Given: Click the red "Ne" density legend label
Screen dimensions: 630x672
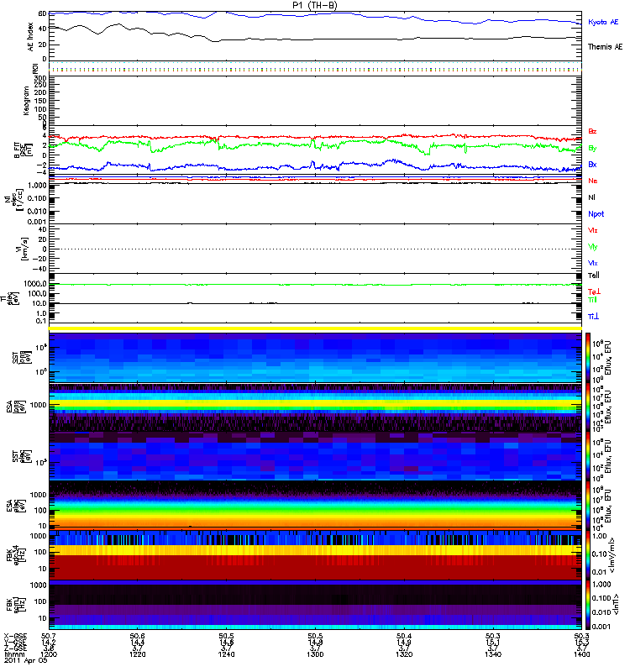Looking at the screenshot, I should (x=593, y=181).
